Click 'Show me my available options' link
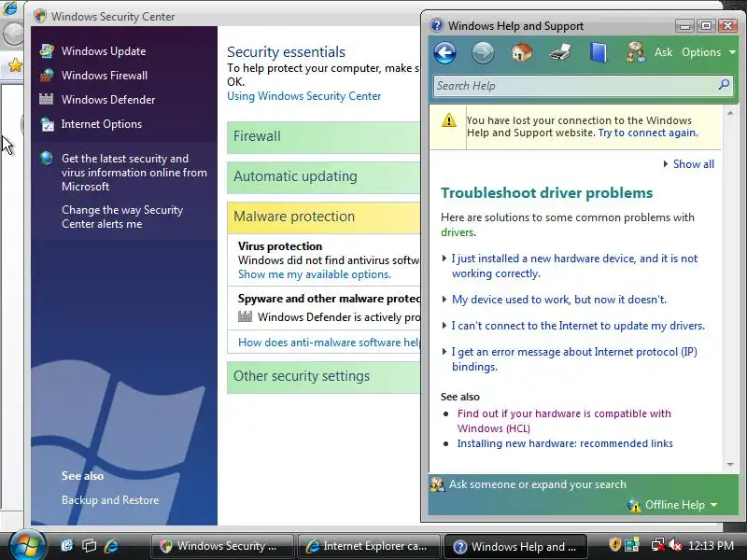Viewport: 747px width, 560px height. 315,274
